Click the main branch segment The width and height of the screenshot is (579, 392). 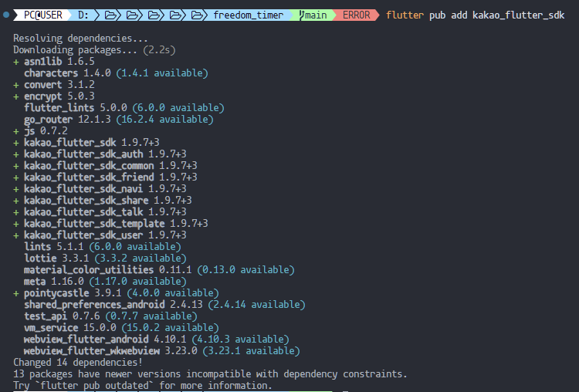pos(313,15)
